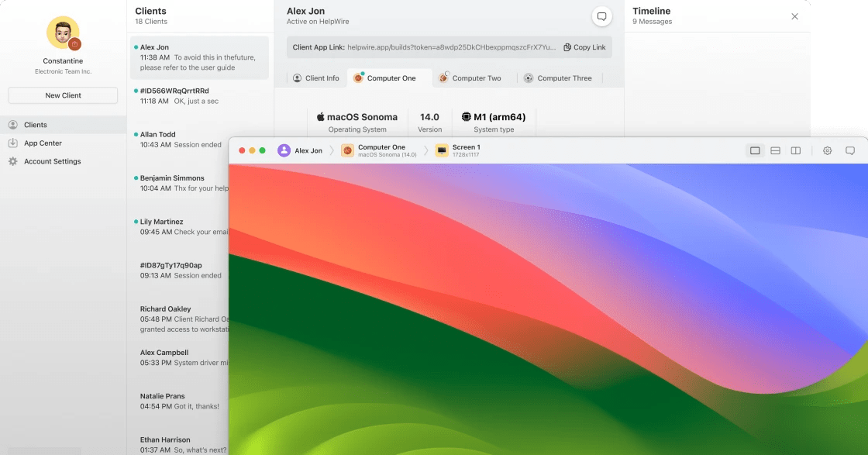Click the M1 (arm64) system type label
Image resolution: width=868 pixels, height=455 pixels.
(x=494, y=117)
